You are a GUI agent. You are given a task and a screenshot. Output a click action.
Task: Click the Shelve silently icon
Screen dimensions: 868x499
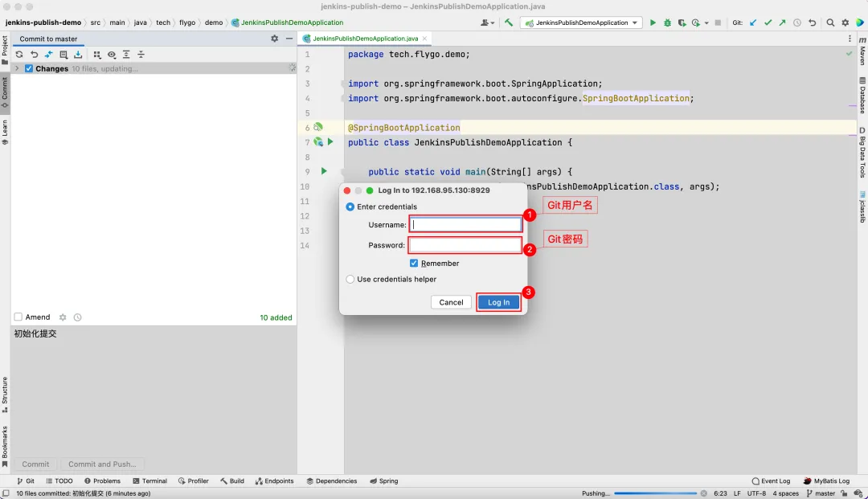pos(78,54)
